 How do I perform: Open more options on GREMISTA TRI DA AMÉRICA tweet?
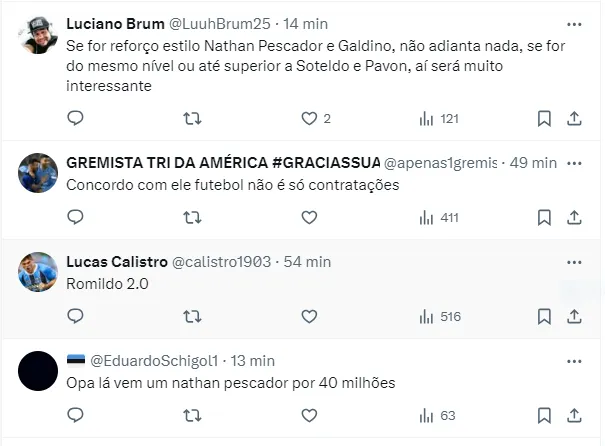click(x=574, y=163)
